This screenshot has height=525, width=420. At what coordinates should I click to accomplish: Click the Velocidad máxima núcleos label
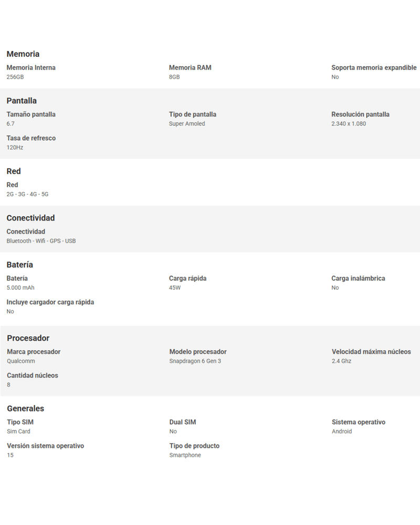coord(371,352)
